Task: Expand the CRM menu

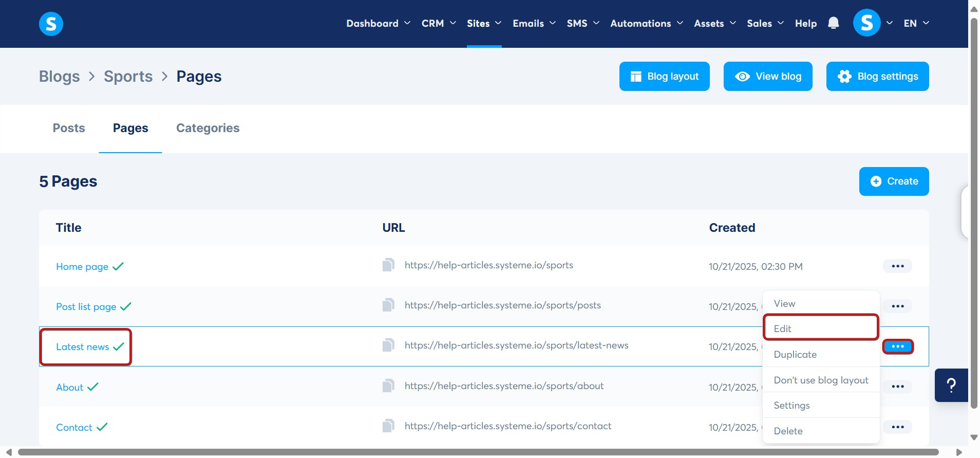Action: pos(439,23)
